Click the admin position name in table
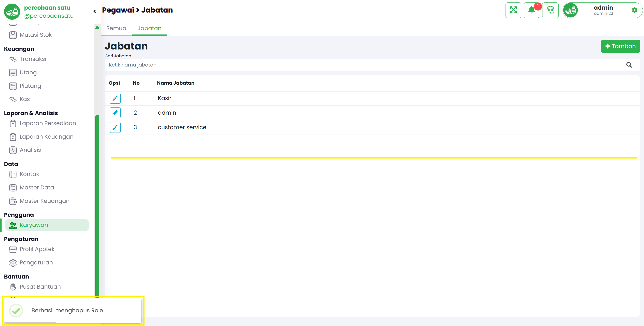Image resolution: width=644 pixels, height=326 pixels. 167,113
